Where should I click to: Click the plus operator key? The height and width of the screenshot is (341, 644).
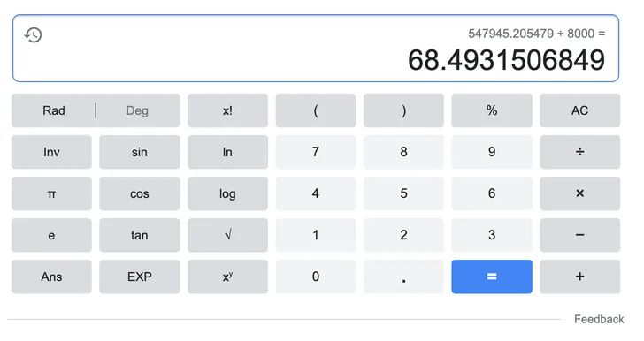[x=579, y=277]
